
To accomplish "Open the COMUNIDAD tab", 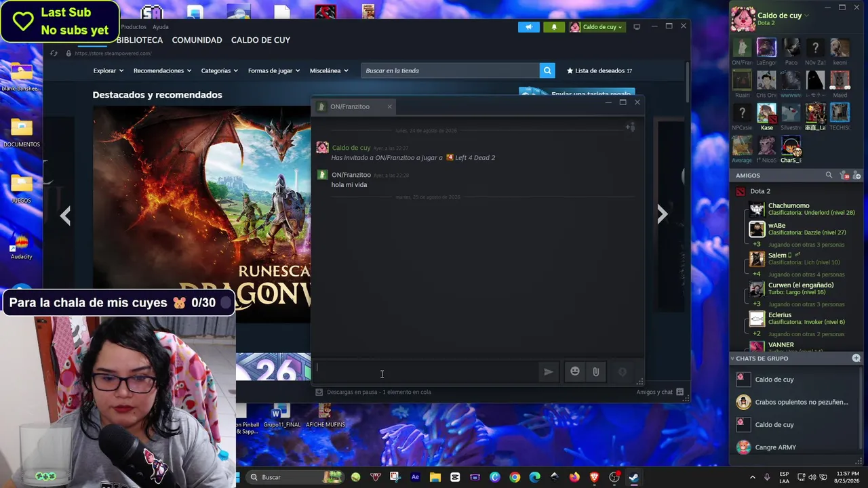I will click(x=197, y=40).
